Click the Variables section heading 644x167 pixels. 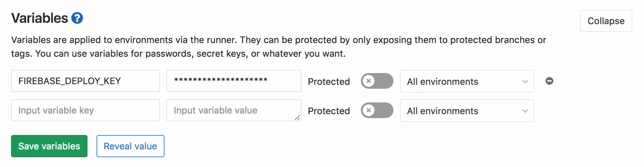point(40,18)
